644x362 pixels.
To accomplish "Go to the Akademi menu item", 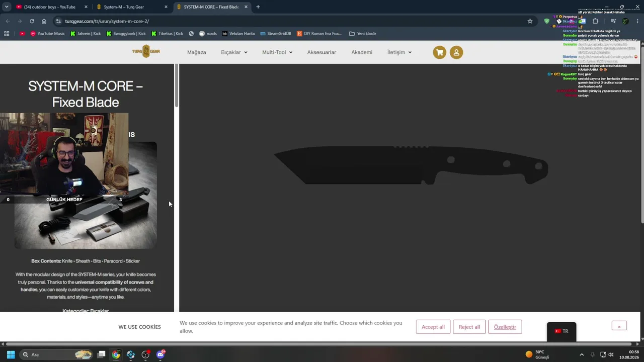I will [362, 52].
